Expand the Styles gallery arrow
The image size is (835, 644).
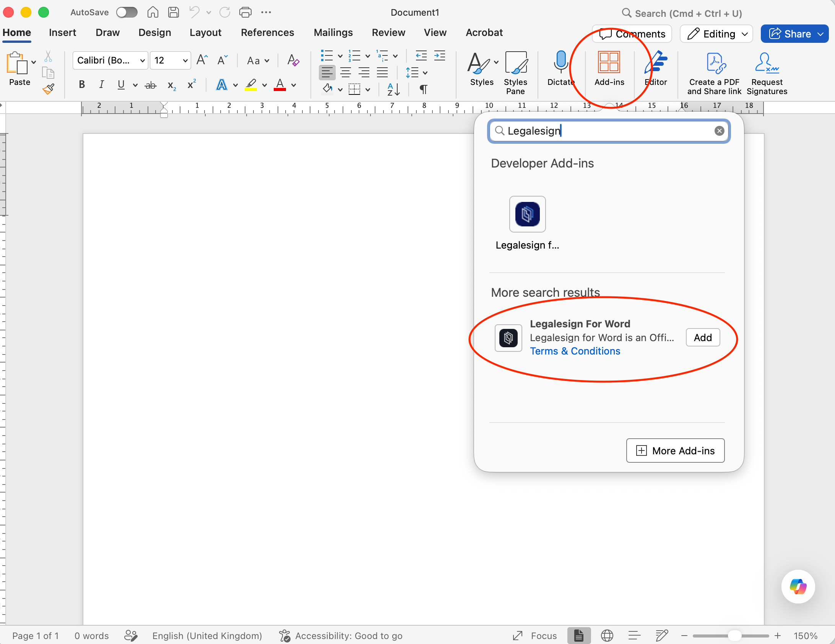[x=496, y=62]
